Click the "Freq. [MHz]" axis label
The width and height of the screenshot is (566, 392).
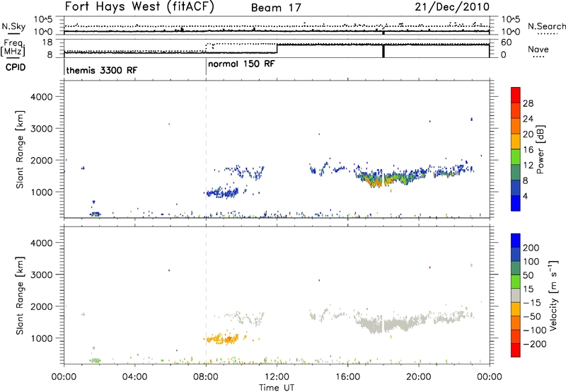click(x=13, y=48)
